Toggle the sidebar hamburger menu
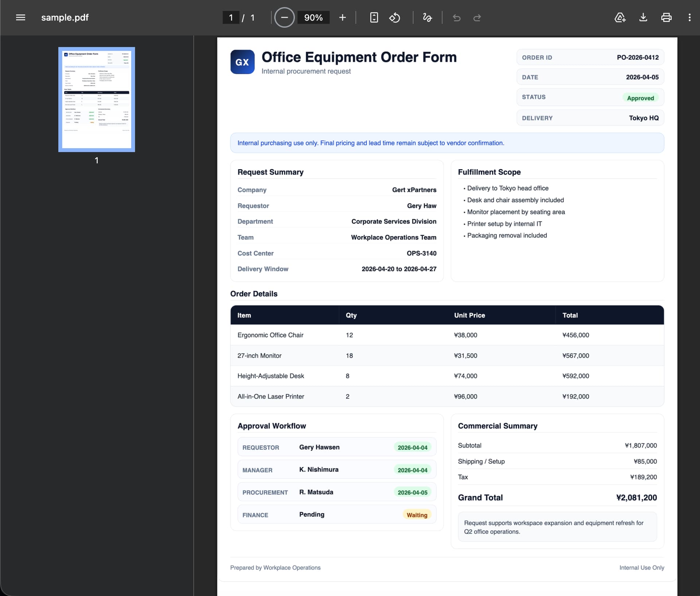 click(x=20, y=17)
